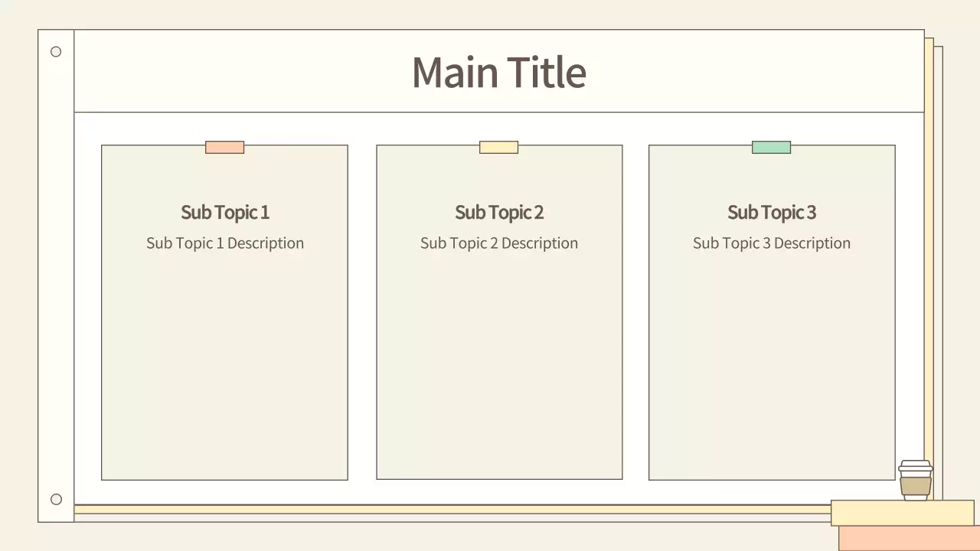Click the empty body of the middle card
Image resolution: width=980 pixels, height=551 pixels.
(x=498, y=367)
